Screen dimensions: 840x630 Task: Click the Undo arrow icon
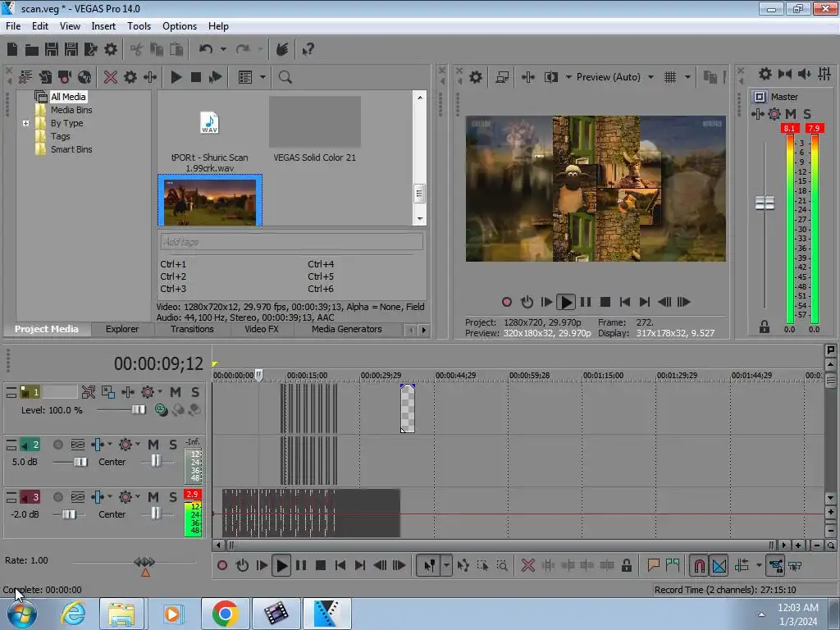206,50
